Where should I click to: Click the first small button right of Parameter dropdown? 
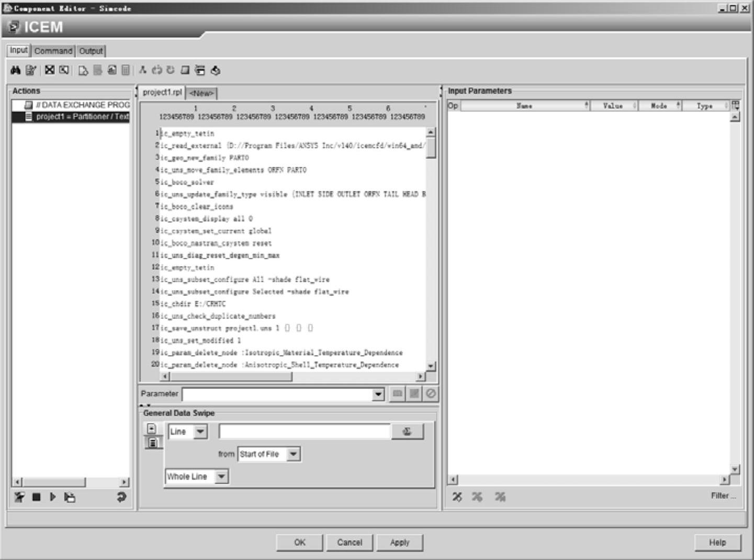397,394
